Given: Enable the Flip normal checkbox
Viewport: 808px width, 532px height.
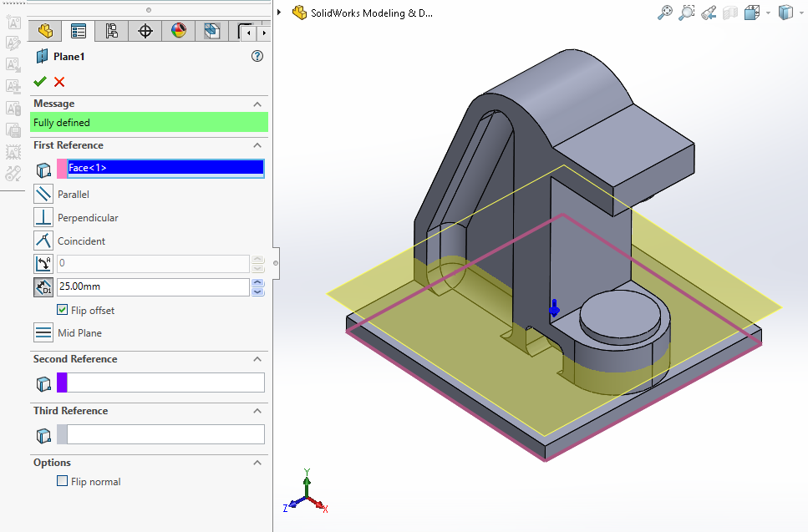Looking at the screenshot, I should [x=63, y=481].
